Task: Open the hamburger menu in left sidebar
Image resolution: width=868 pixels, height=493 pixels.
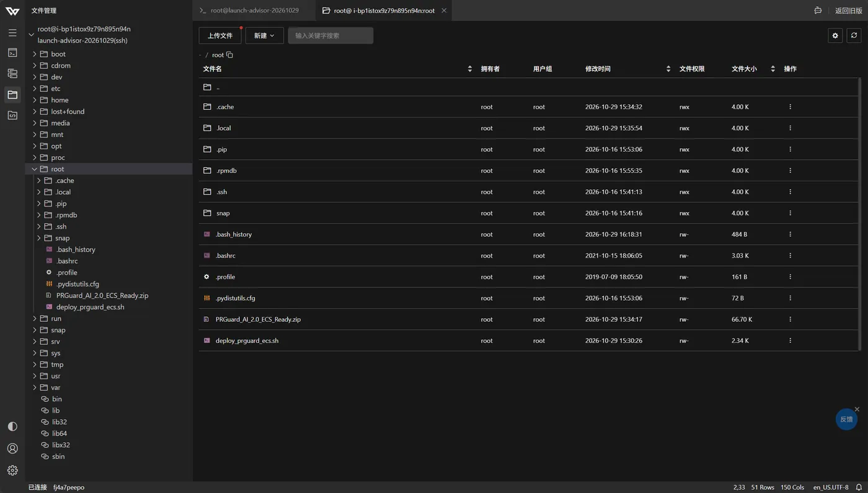Action: tap(12, 32)
